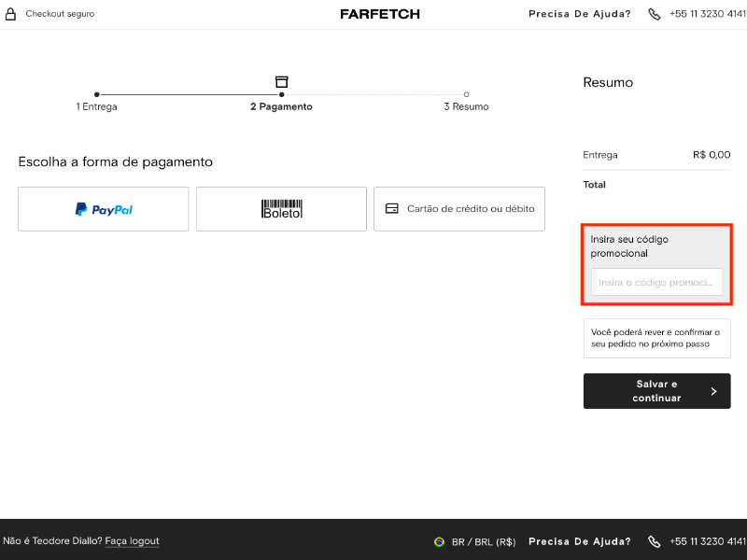Click the arrow chevron on Salvar button

713,391
